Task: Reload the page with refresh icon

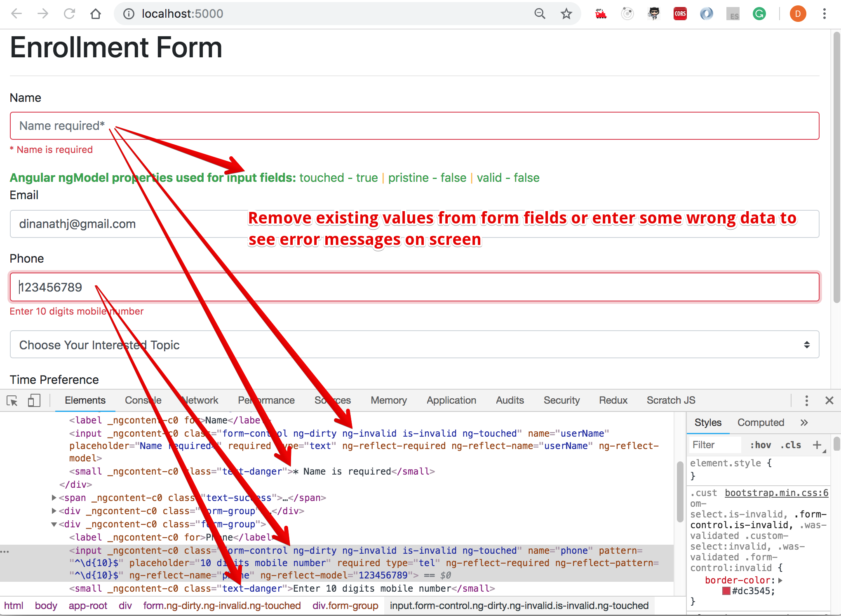Action: click(69, 14)
